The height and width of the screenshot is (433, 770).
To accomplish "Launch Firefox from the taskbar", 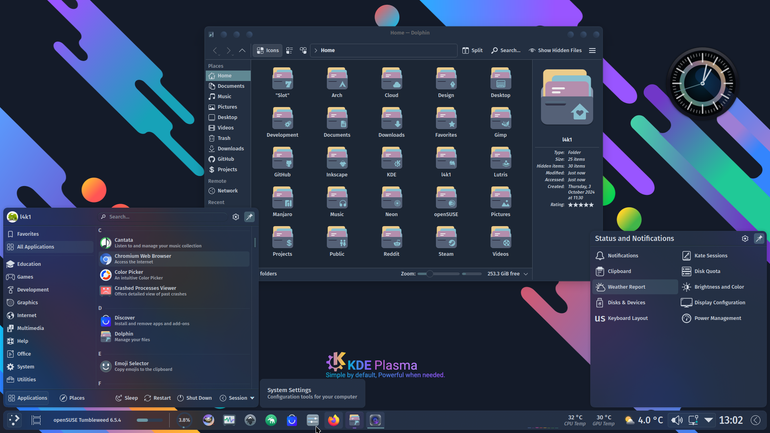I will (333, 420).
